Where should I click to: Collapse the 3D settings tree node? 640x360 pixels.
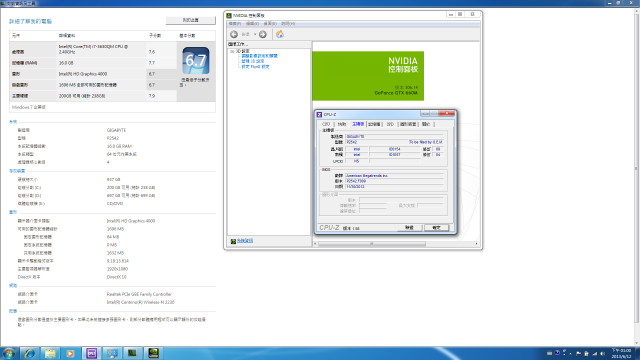coord(232,51)
